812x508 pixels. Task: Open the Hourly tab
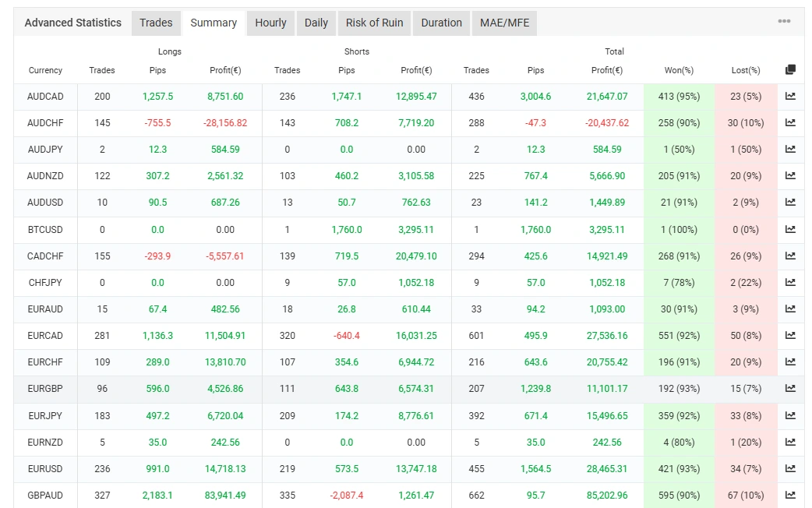point(270,23)
